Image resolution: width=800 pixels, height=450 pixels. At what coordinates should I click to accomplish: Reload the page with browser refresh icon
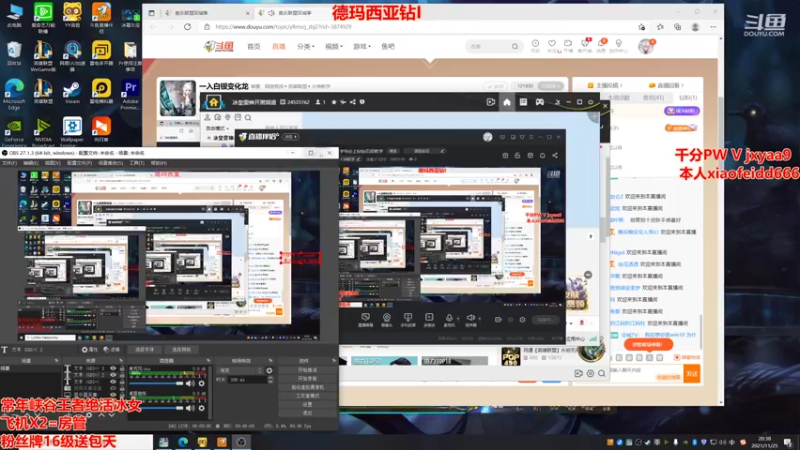tap(187, 27)
